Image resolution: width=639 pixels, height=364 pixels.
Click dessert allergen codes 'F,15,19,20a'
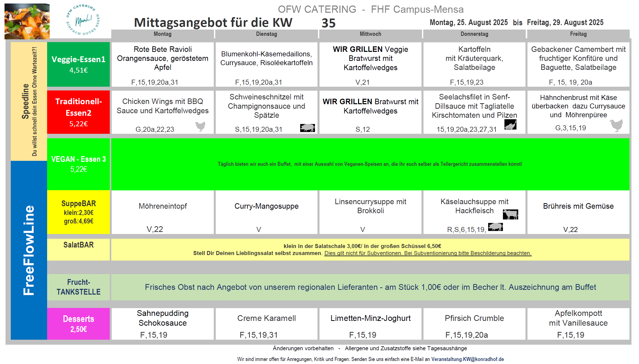[467, 335]
